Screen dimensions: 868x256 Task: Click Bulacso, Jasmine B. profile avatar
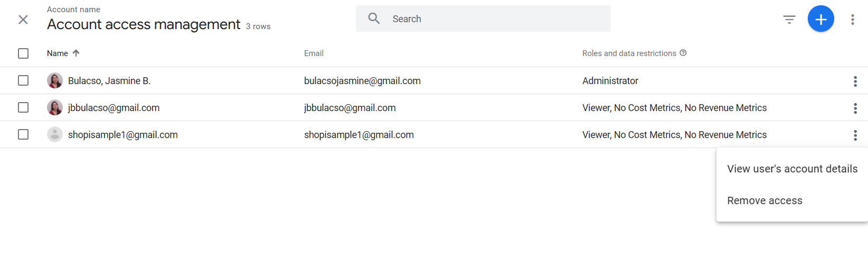[55, 80]
